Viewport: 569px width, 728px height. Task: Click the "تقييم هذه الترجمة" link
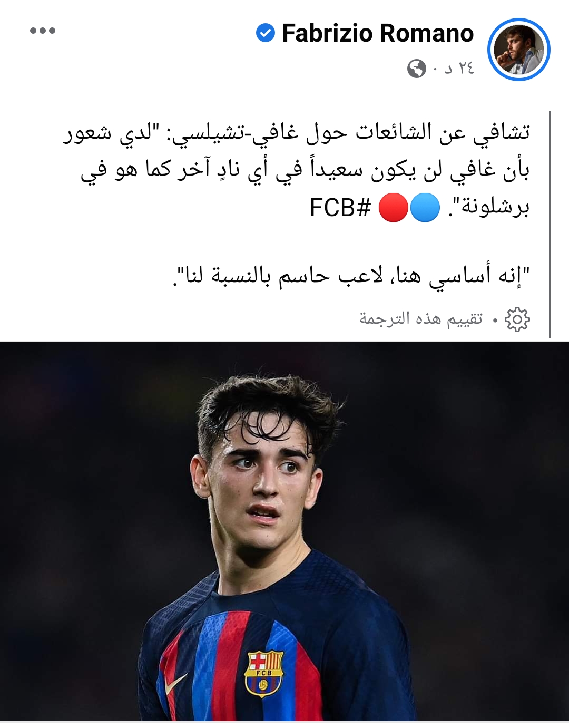[421, 318]
